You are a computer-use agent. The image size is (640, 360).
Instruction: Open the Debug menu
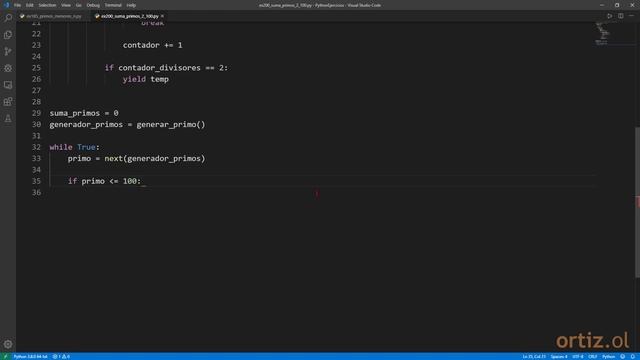click(x=93, y=5)
